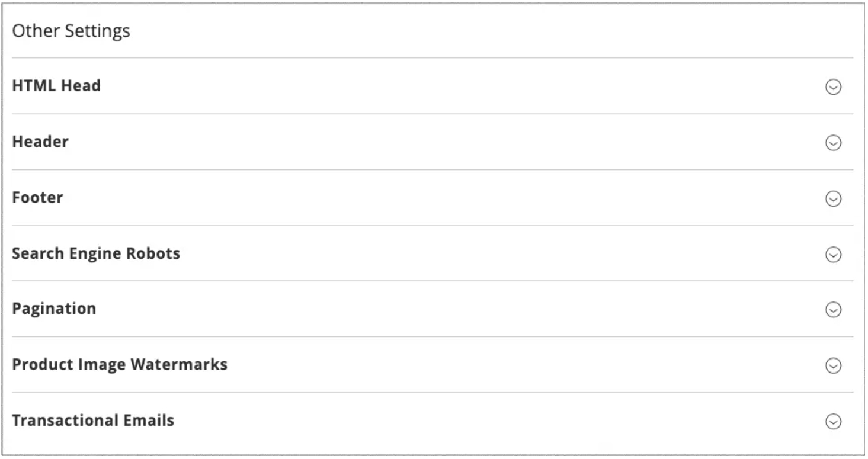
Task: Click the circled chevron icon beside Pagination
Action: click(834, 310)
